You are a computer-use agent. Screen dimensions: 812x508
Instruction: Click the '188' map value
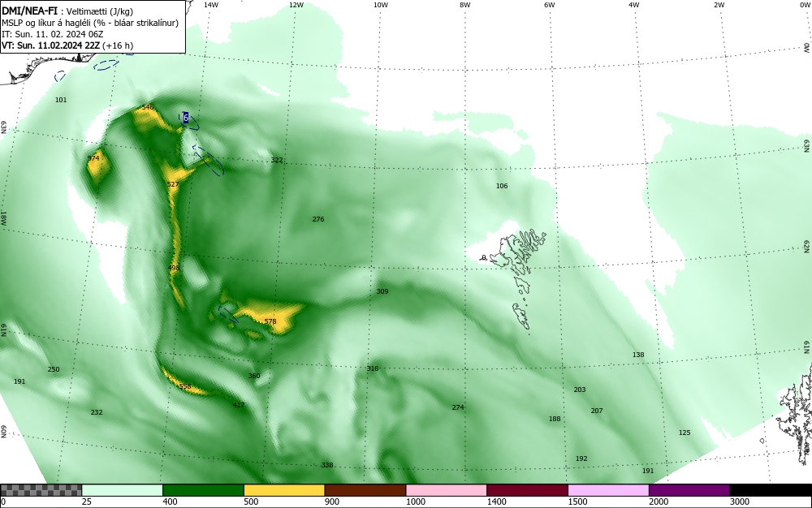(555, 419)
